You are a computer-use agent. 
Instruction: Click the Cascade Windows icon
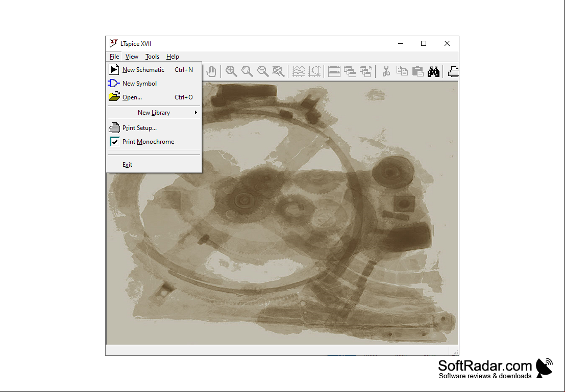click(x=350, y=71)
